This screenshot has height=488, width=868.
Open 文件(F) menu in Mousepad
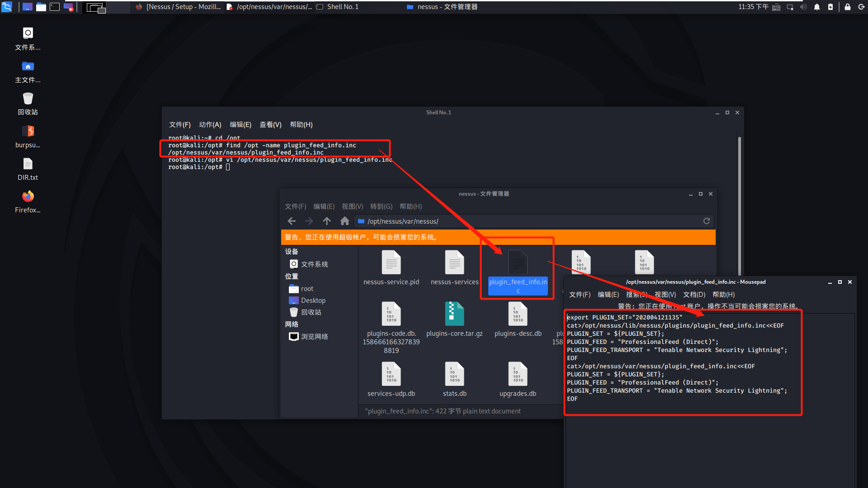pos(580,295)
